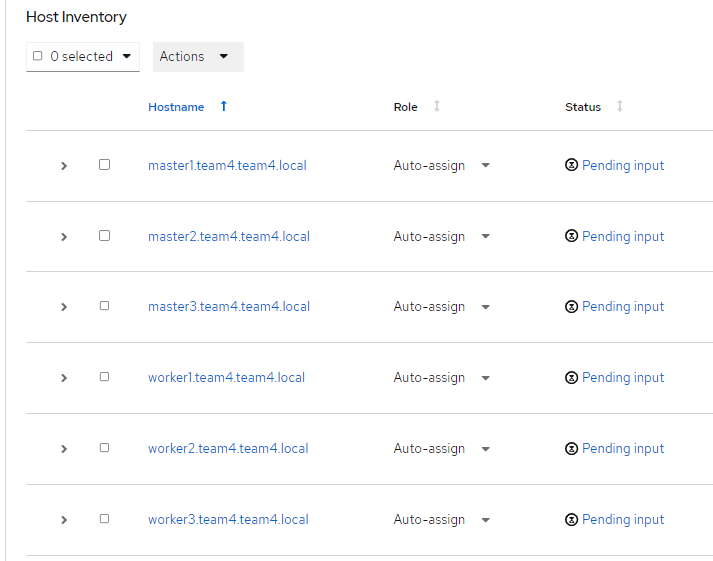Open the master2.team4.team4.local hostname link
The height and width of the screenshot is (561, 713).
click(x=229, y=236)
